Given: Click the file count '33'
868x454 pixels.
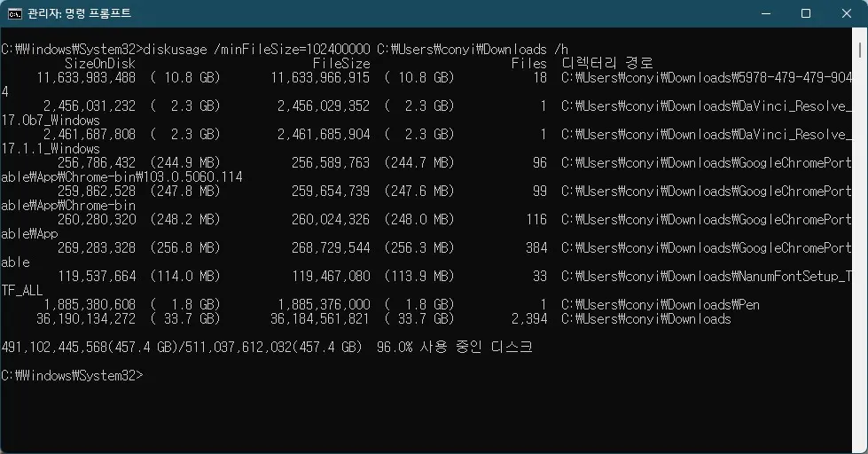Looking at the screenshot, I should coord(540,277).
